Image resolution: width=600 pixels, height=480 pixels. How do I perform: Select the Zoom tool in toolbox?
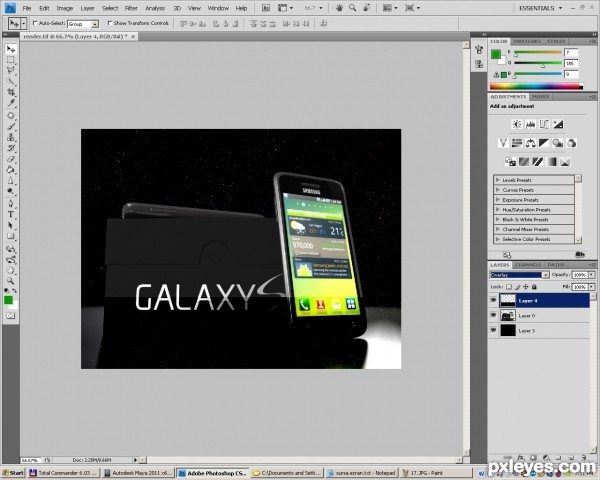click(x=11, y=281)
